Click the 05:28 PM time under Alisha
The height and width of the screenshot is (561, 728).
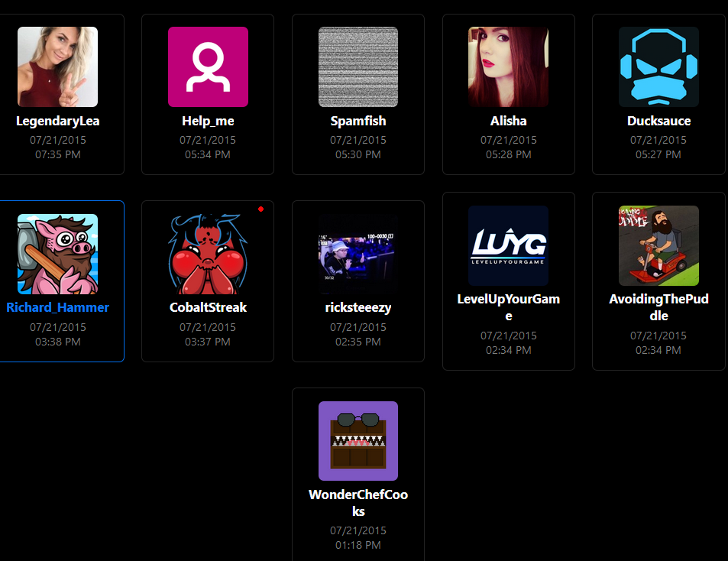pyautogui.click(x=509, y=154)
